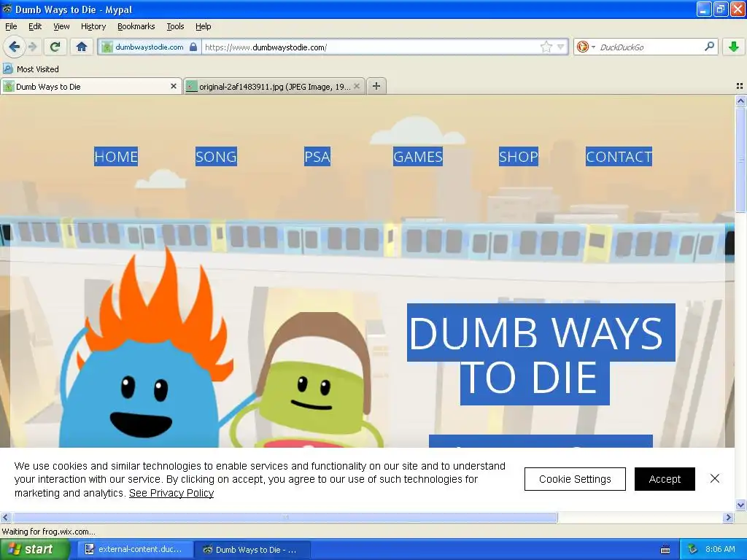Click the system tray icon beside the clock

click(x=693, y=549)
